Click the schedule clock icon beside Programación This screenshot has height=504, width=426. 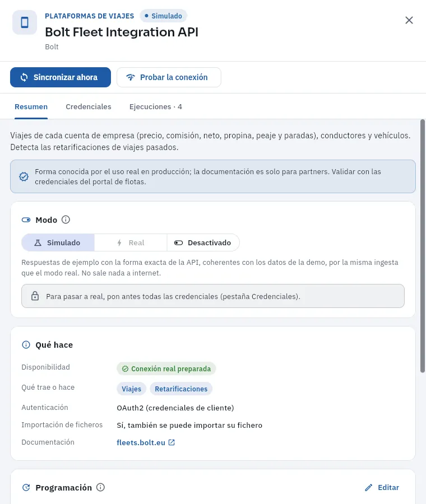click(x=26, y=488)
